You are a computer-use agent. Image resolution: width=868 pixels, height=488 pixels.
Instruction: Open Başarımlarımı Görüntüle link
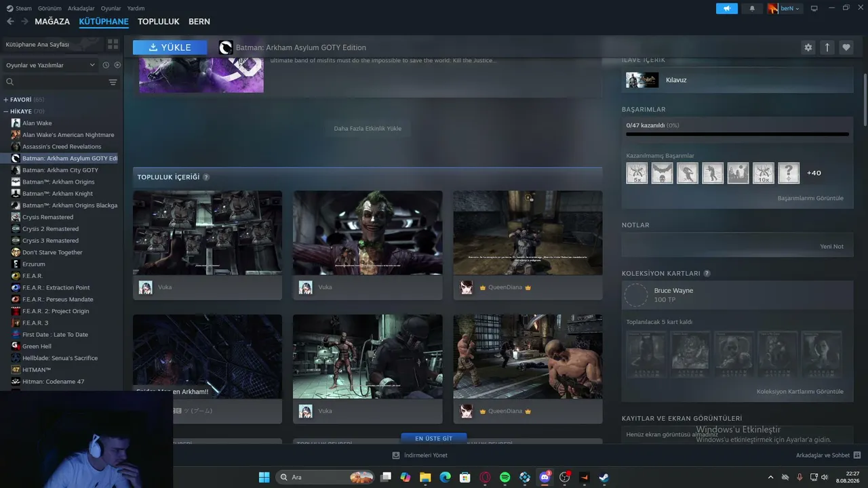click(810, 199)
